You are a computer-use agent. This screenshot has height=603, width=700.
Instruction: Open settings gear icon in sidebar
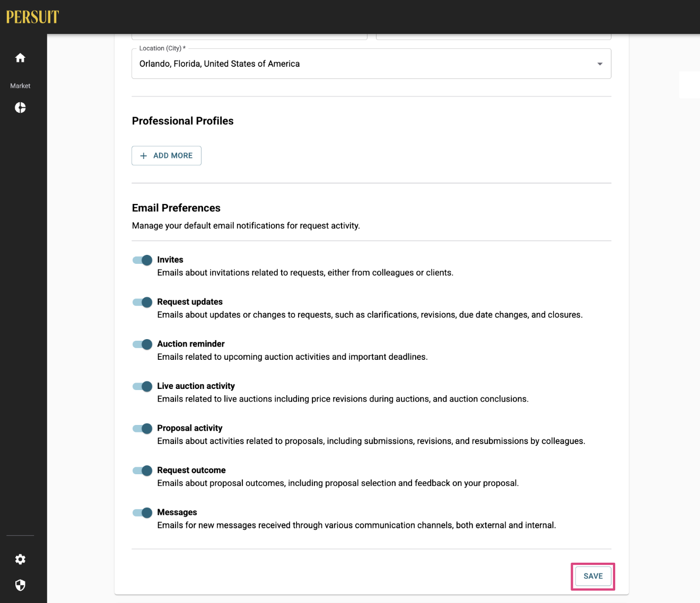click(x=20, y=559)
